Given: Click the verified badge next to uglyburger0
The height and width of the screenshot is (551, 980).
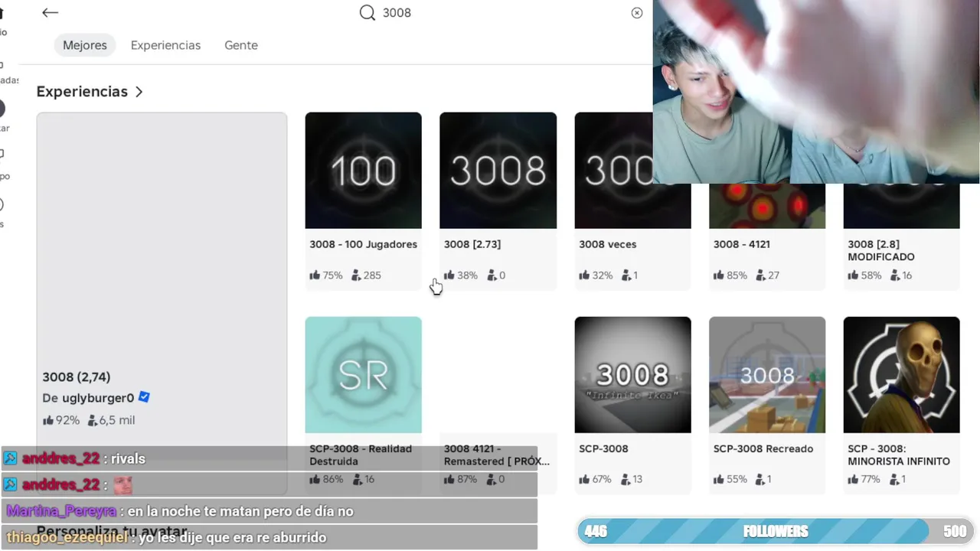Looking at the screenshot, I should (x=144, y=397).
